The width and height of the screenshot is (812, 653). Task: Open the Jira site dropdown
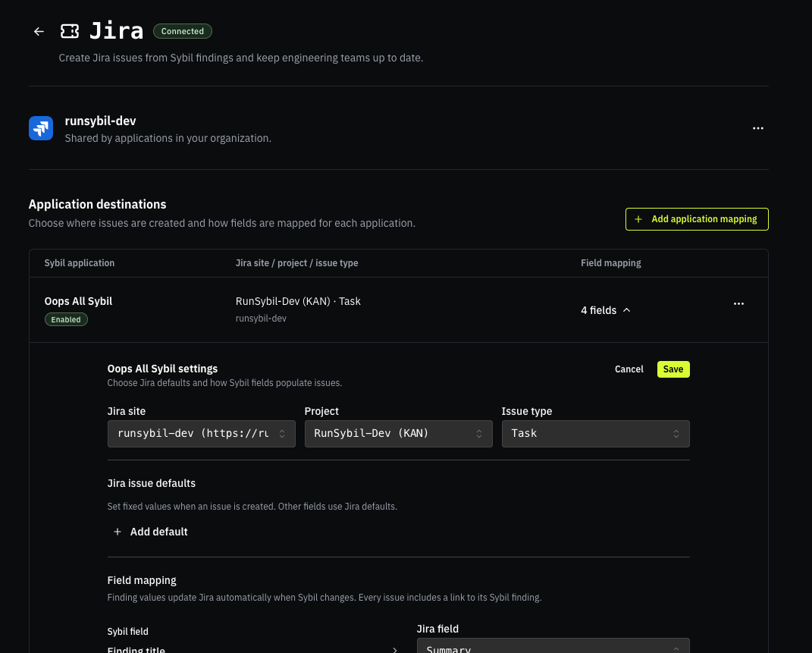tap(202, 433)
